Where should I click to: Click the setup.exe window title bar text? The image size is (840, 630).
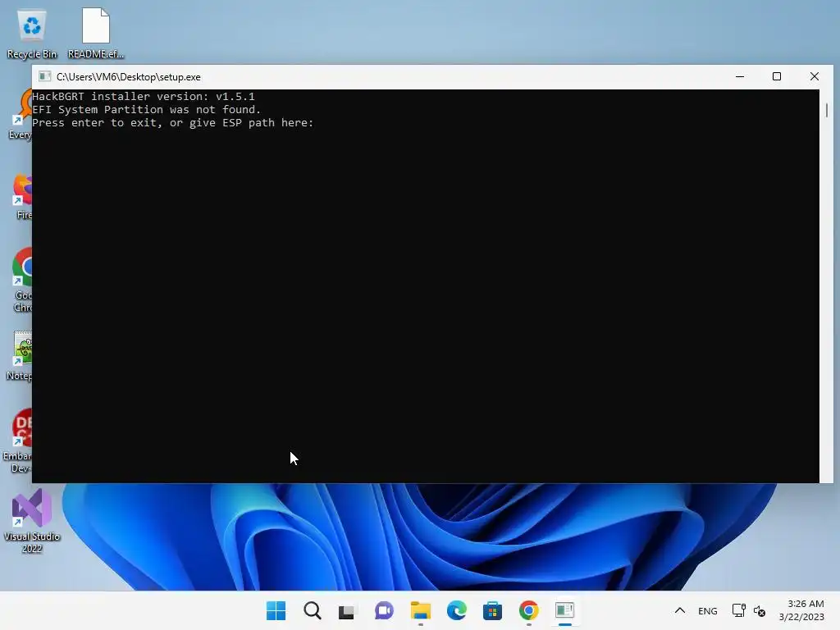[x=129, y=77]
